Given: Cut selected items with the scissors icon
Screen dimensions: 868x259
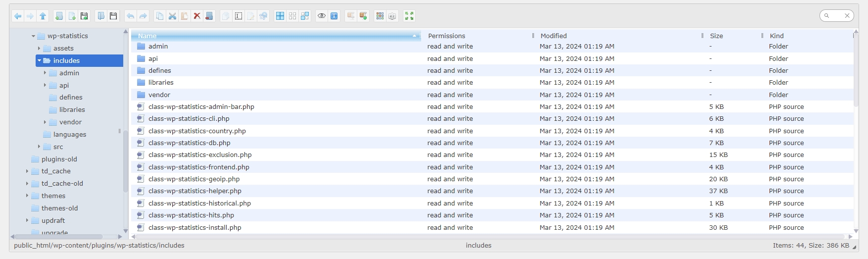Looking at the screenshot, I should point(172,16).
